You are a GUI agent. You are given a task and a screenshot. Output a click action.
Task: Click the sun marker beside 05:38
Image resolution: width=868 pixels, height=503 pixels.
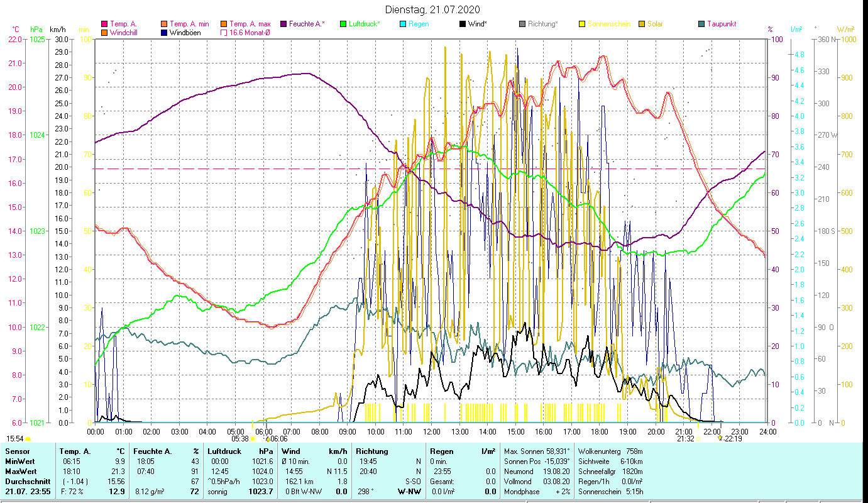coord(253,439)
